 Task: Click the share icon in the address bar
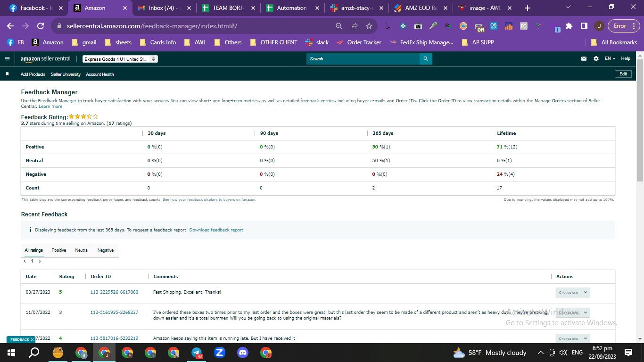354,26
